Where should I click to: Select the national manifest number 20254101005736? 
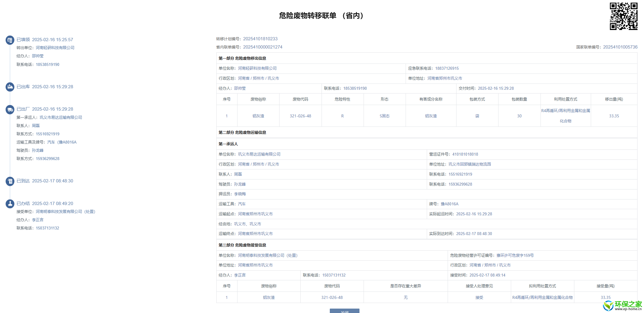[x=620, y=47]
